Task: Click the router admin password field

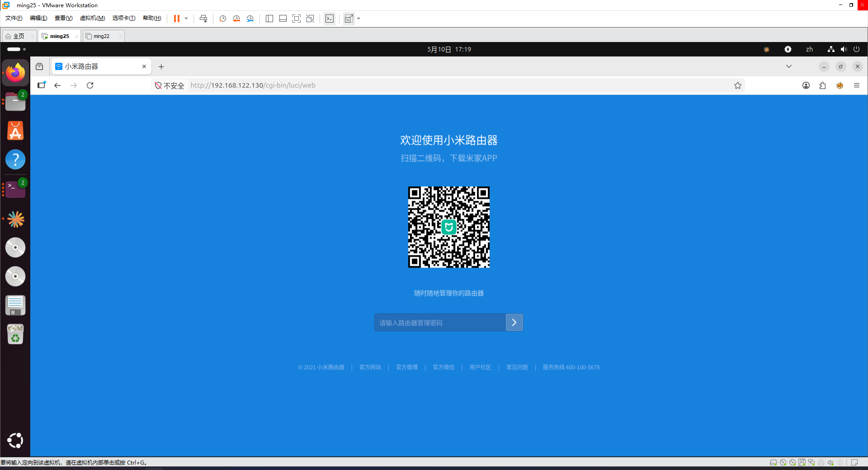Action: click(440, 323)
